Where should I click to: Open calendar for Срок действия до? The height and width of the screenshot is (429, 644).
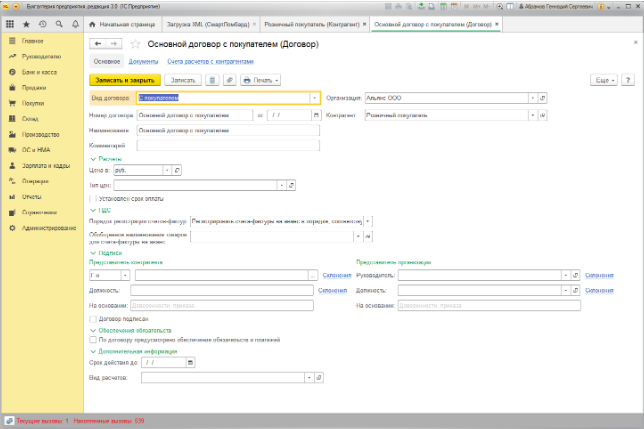(190, 362)
